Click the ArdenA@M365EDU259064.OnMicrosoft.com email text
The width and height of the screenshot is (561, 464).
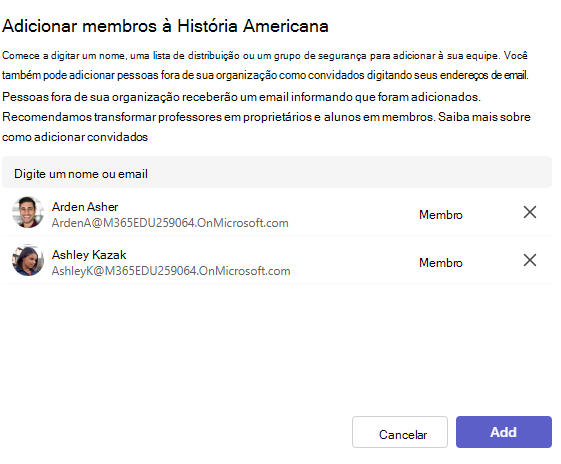pyautogui.click(x=170, y=223)
